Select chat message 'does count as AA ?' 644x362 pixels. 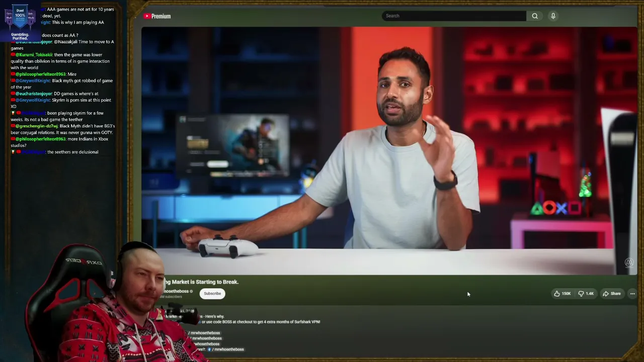point(60,35)
